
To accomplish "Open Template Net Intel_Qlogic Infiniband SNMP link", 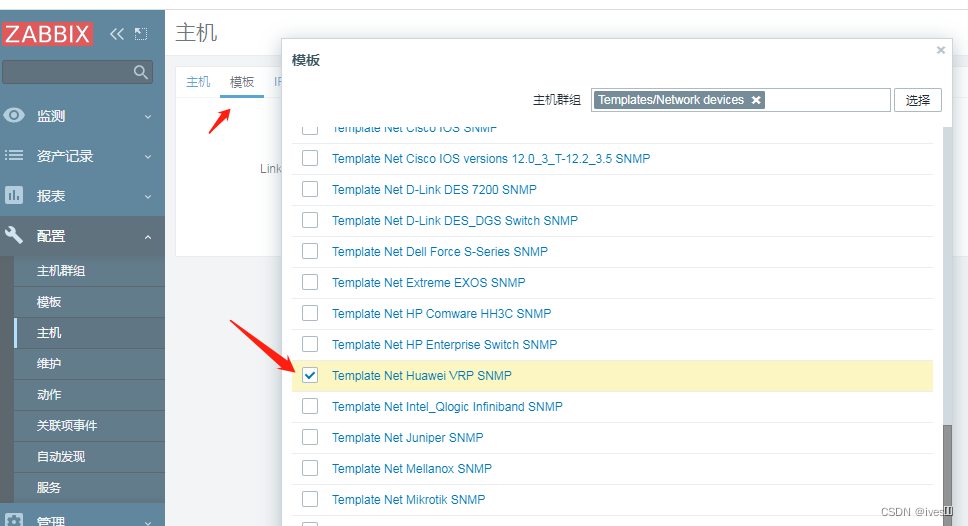I will click(x=447, y=406).
